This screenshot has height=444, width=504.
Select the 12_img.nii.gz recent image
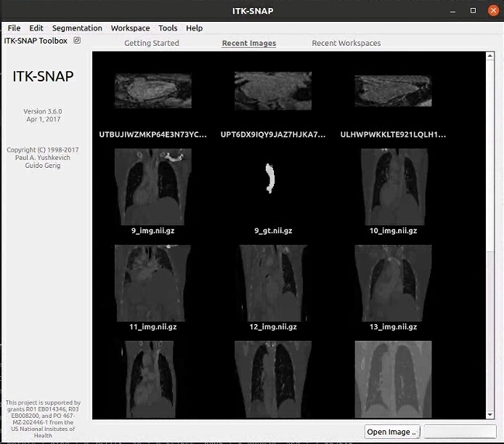272,283
